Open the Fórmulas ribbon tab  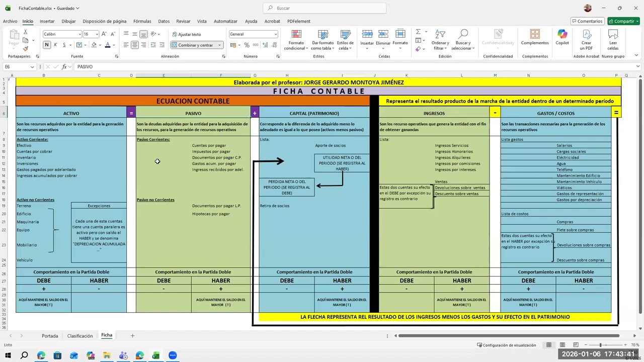[142, 21]
